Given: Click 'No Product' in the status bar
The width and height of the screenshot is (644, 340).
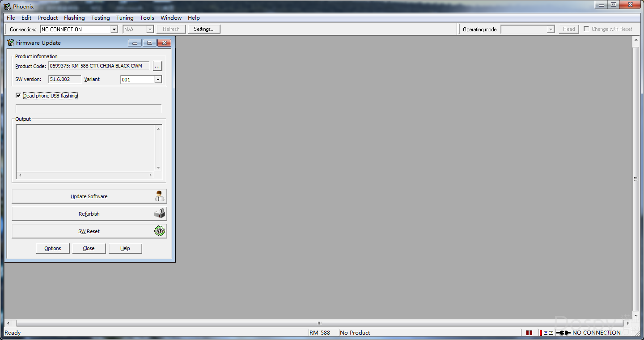Looking at the screenshot, I should tap(355, 332).
